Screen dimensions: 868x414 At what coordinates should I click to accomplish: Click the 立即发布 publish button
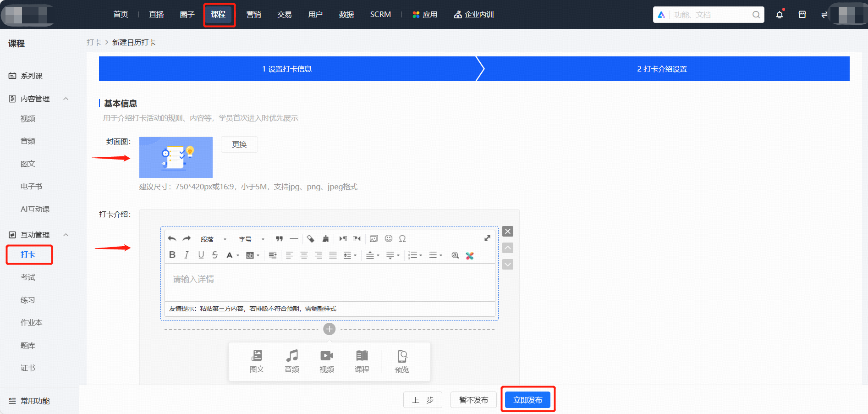pyautogui.click(x=527, y=400)
